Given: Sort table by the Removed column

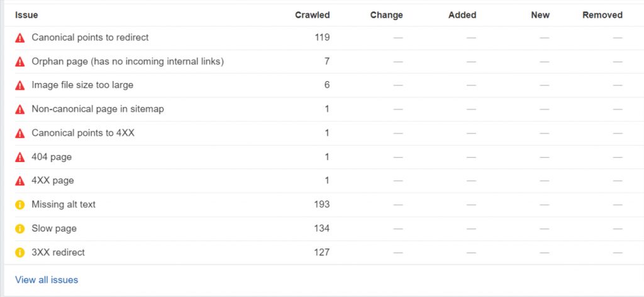Looking at the screenshot, I should (602, 15).
